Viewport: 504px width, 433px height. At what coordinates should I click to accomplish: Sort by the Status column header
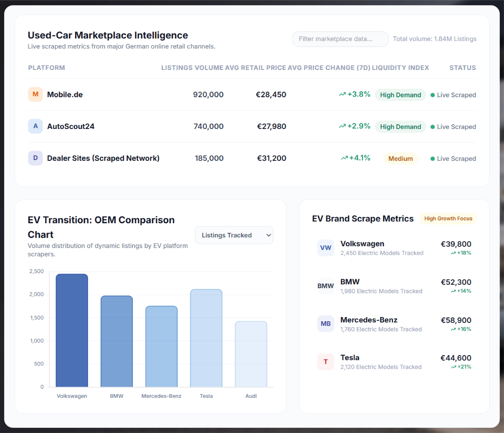click(463, 68)
